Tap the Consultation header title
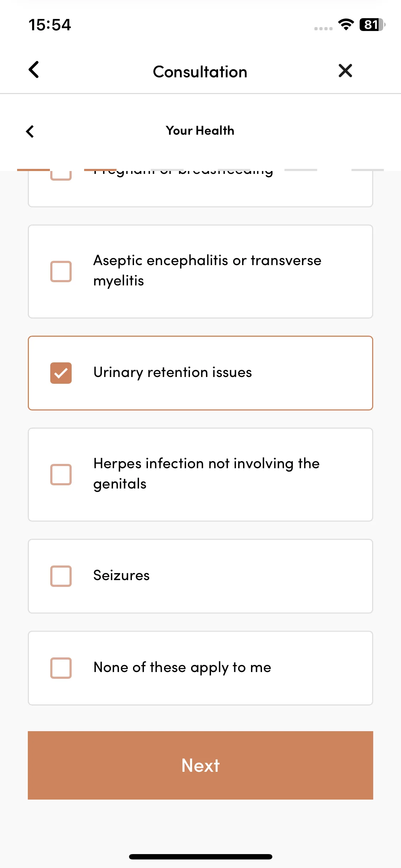This screenshot has width=401, height=868. point(200,72)
